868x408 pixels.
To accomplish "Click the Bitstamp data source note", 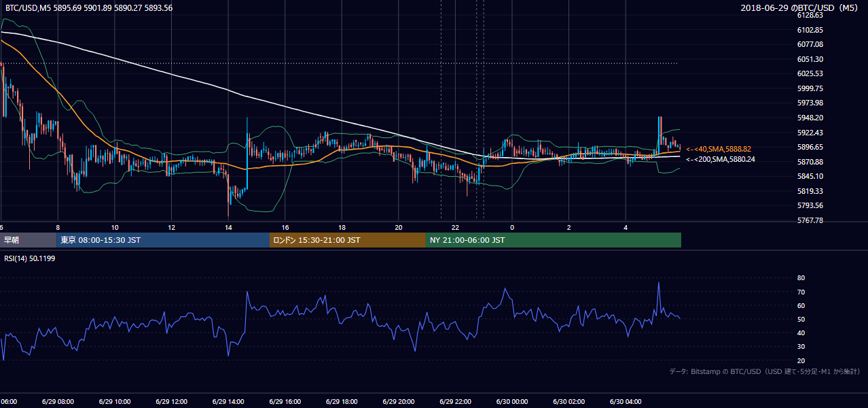I will [765, 371].
